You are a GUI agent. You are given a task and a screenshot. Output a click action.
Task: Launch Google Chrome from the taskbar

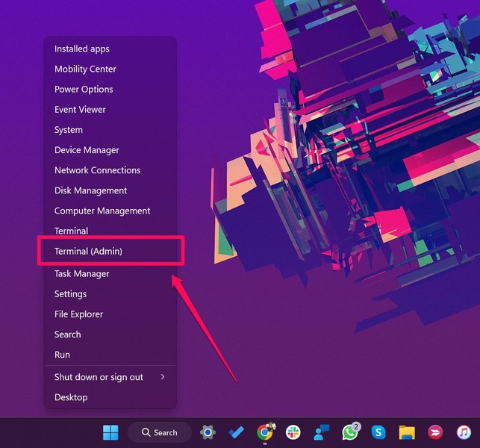pos(264,432)
